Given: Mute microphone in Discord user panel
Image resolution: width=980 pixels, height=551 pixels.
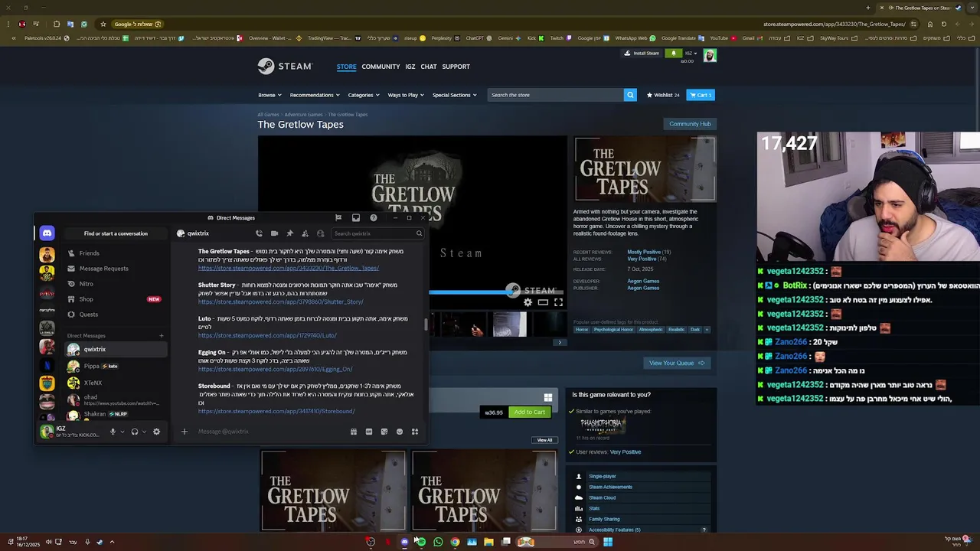Looking at the screenshot, I should 113,432.
